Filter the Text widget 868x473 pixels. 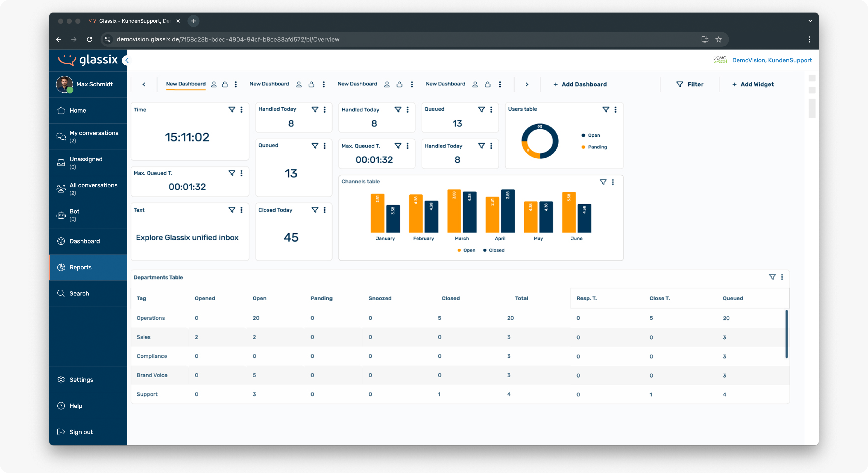232,210
